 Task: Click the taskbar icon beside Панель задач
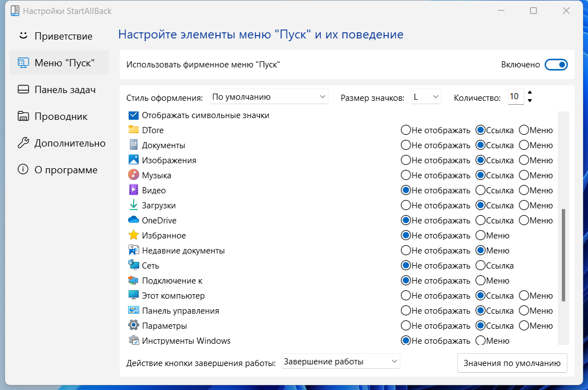pos(23,89)
